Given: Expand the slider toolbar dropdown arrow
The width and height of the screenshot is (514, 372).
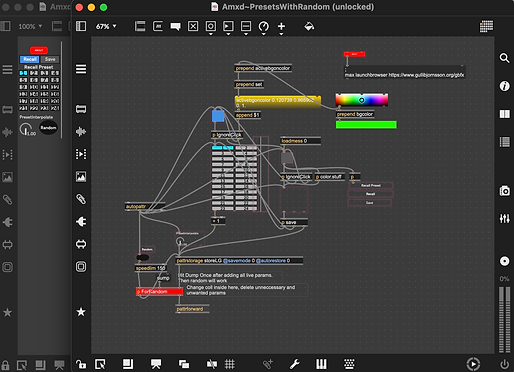Looking at the screenshot, I should tap(246, 34).
